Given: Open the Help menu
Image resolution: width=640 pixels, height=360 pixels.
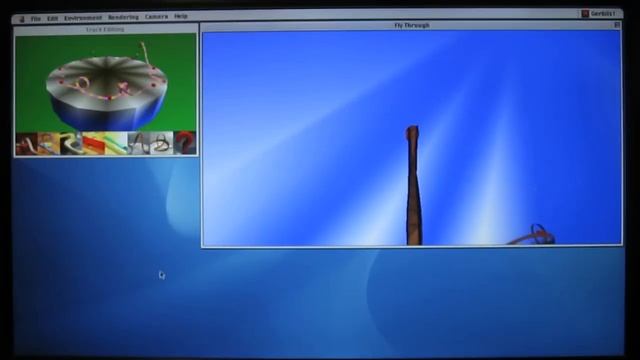Looking at the screenshot, I should pos(181,16).
